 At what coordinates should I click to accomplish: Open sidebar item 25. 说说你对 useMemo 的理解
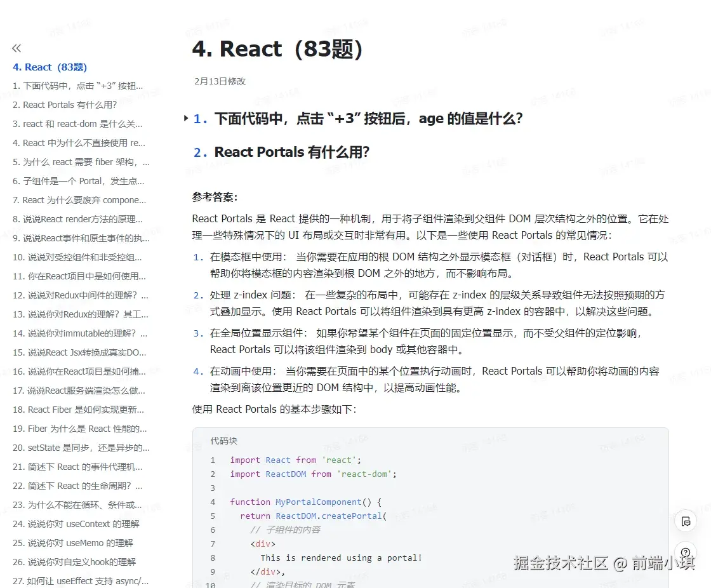pyautogui.click(x=72, y=543)
